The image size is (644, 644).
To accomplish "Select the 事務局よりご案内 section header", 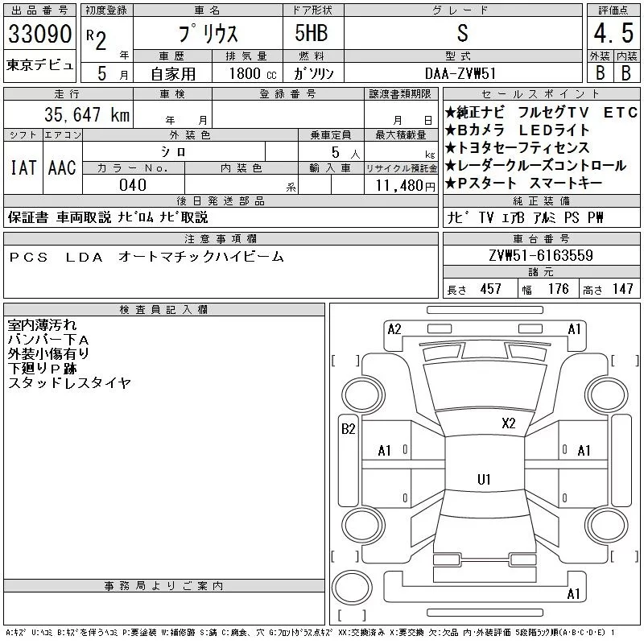I will [164, 586].
